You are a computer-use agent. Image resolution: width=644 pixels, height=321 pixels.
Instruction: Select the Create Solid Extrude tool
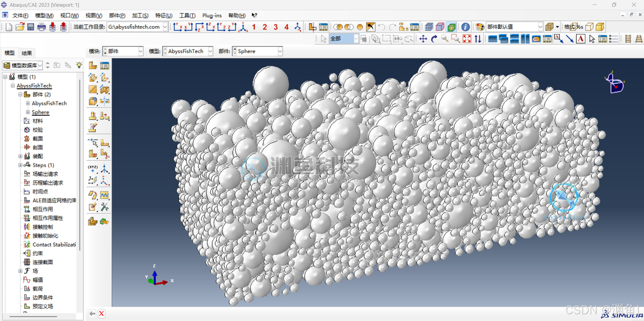pos(93,77)
